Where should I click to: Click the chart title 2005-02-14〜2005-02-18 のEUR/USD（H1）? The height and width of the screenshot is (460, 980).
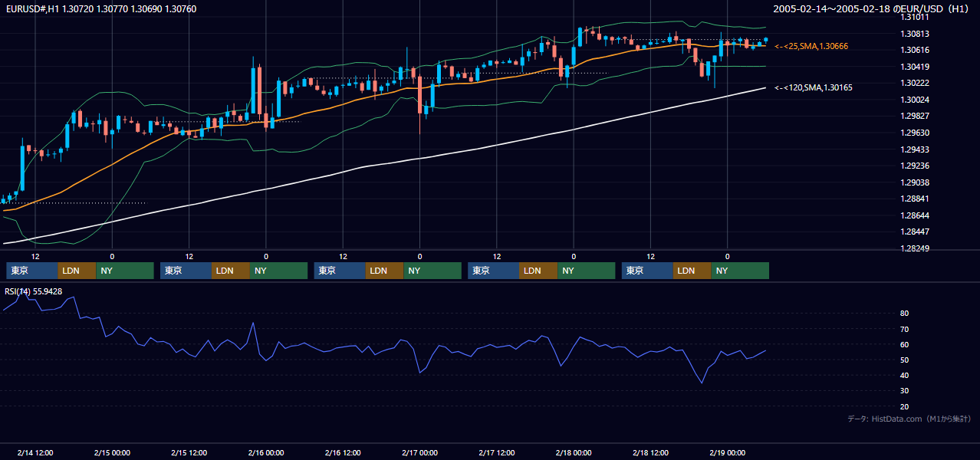(870, 8)
